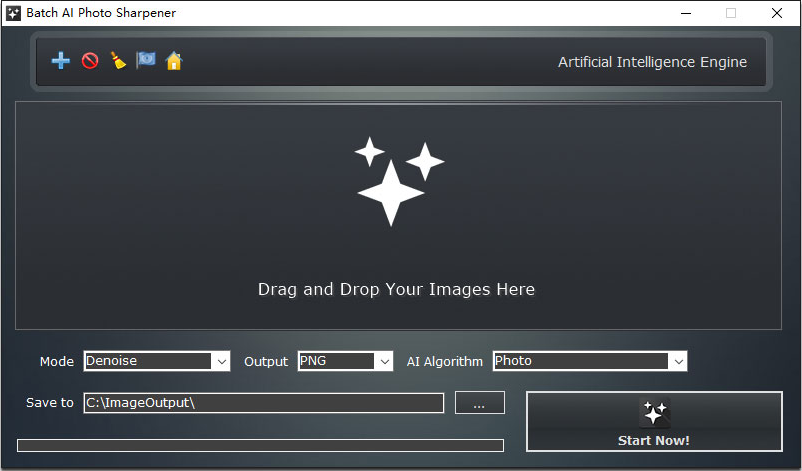
Task: Click the blue plus Add images icon
Action: (61, 61)
